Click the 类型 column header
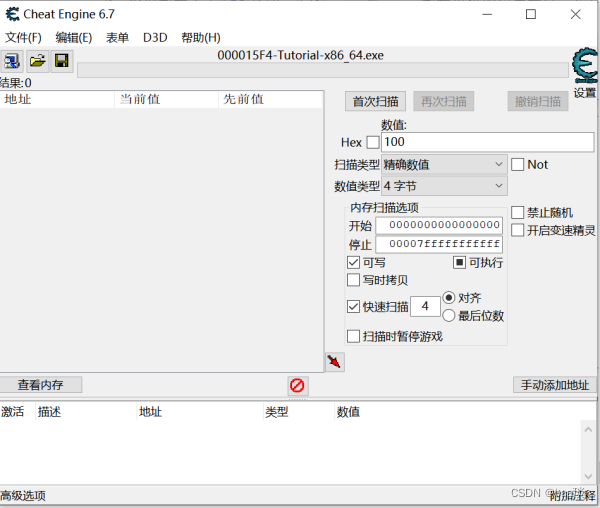The width and height of the screenshot is (600, 508). [x=298, y=412]
